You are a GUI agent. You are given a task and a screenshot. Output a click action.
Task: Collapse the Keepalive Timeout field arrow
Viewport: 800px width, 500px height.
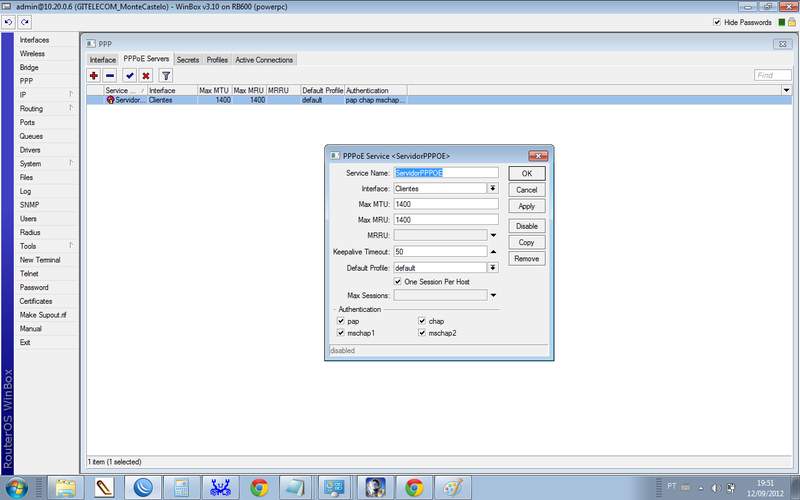(x=493, y=252)
